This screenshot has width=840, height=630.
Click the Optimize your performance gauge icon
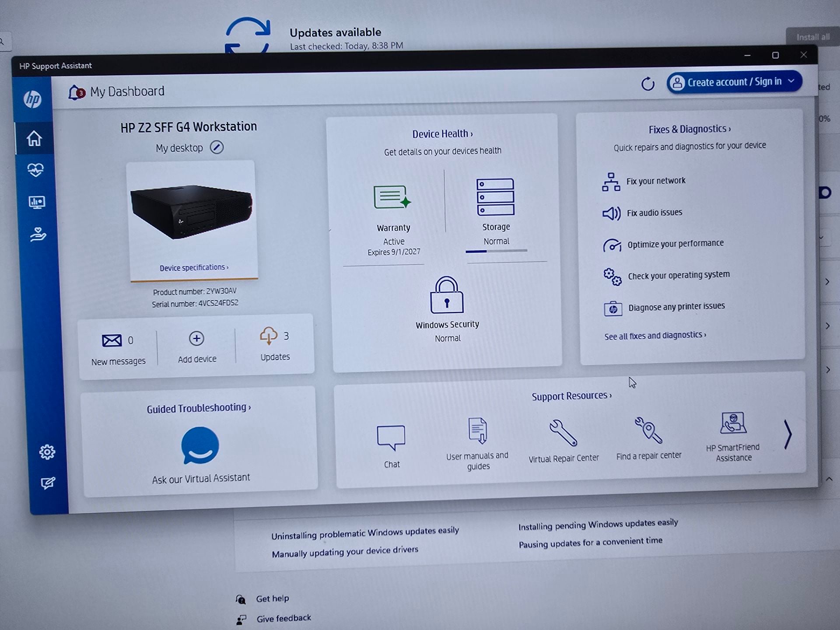click(612, 245)
